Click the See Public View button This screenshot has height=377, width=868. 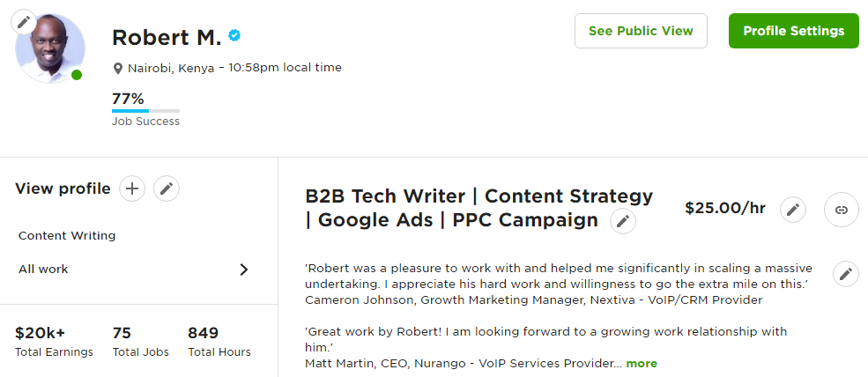(x=641, y=31)
